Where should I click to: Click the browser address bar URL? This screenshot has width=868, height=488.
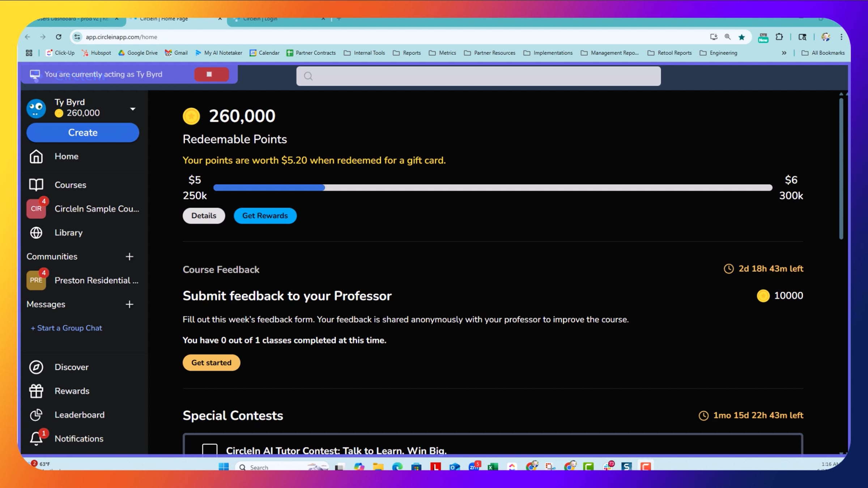point(122,37)
